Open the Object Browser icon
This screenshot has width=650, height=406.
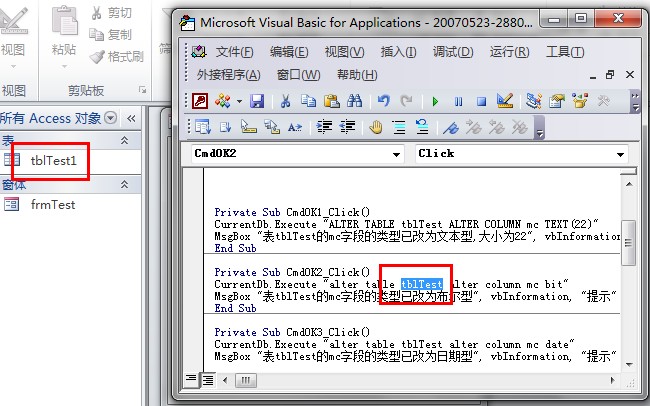580,101
